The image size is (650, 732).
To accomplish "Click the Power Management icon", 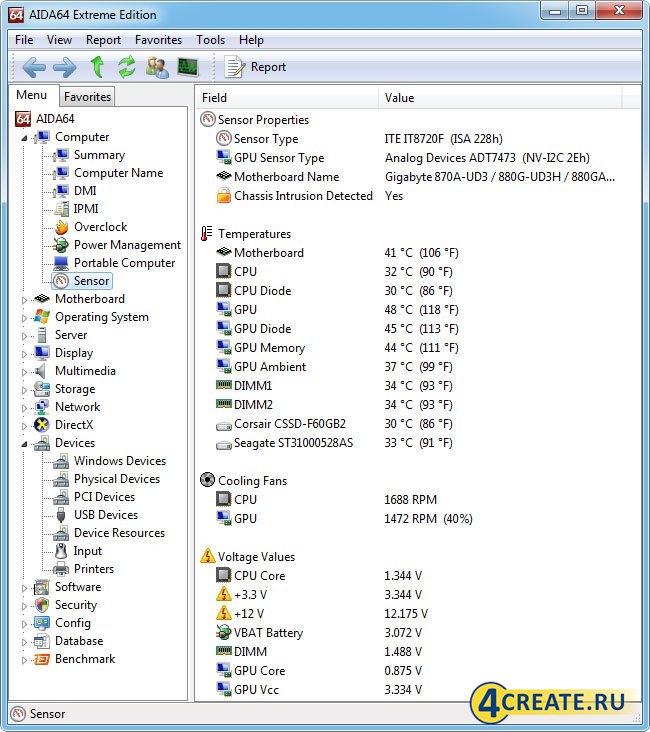I will (x=61, y=245).
